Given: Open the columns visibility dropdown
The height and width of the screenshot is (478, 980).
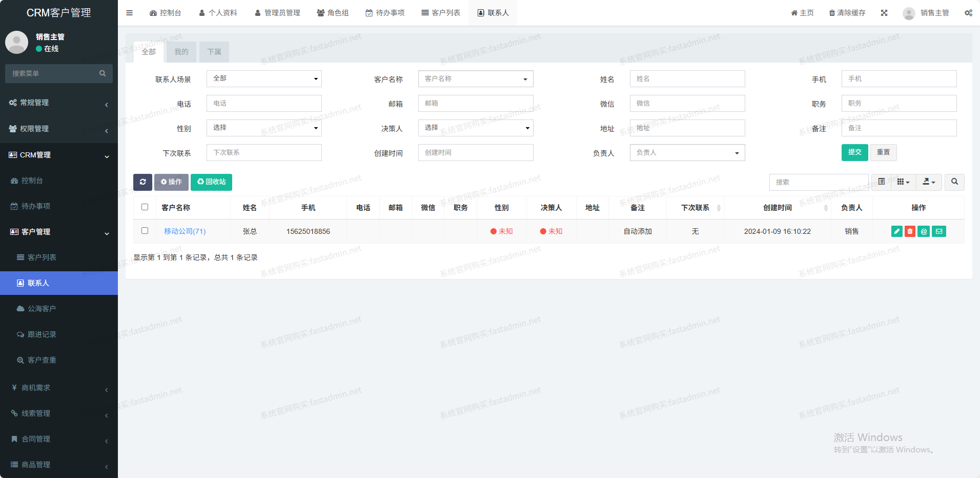Looking at the screenshot, I should point(903,182).
